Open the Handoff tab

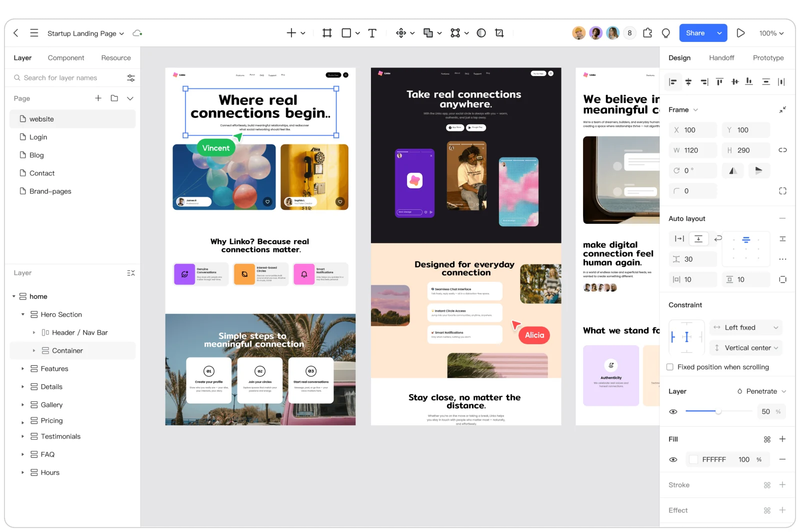point(721,58)
